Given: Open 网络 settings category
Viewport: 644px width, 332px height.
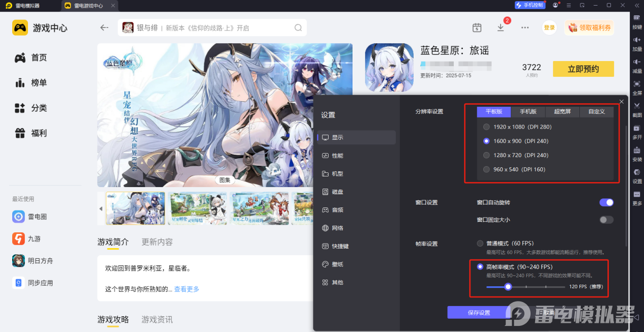Looking at the screenshot, I should [x=357, y=228].
